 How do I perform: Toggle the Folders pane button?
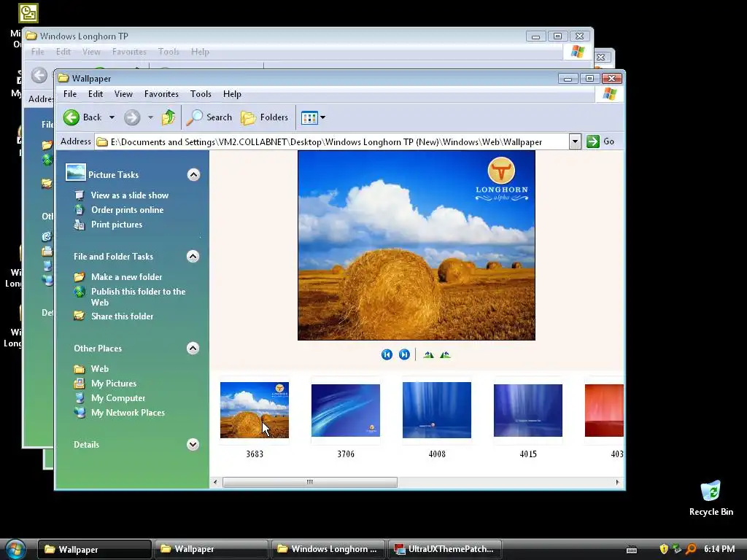coord(264,117)
